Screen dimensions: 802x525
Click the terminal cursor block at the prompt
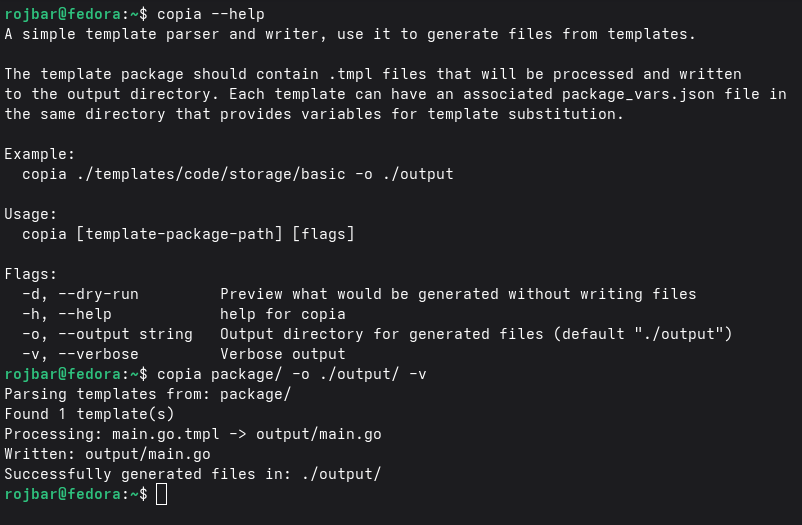pyautogui.click(x=161, y=494)
